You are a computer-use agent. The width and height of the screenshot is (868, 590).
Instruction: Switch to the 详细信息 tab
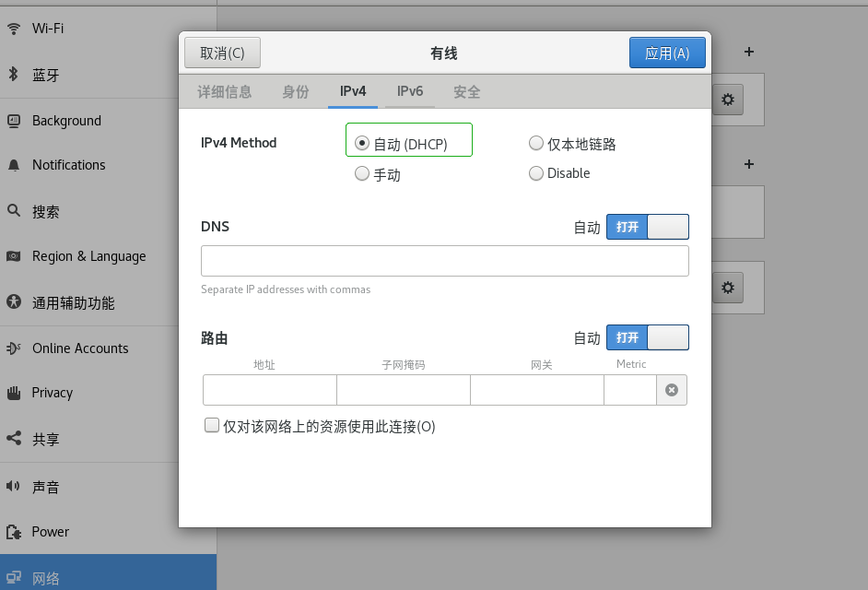pos(225,91)
